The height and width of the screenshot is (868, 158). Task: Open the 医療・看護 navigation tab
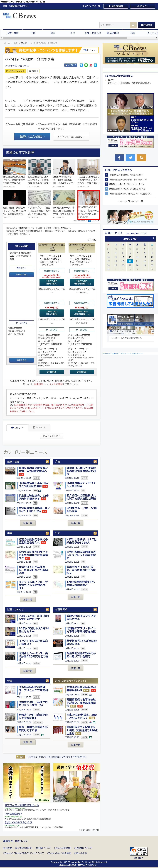[x=13, y=33]
